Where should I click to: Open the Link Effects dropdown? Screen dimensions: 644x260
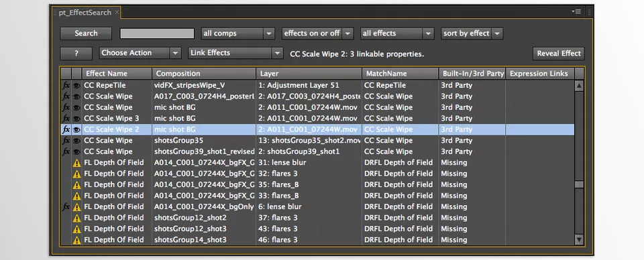tap(235, 53)
